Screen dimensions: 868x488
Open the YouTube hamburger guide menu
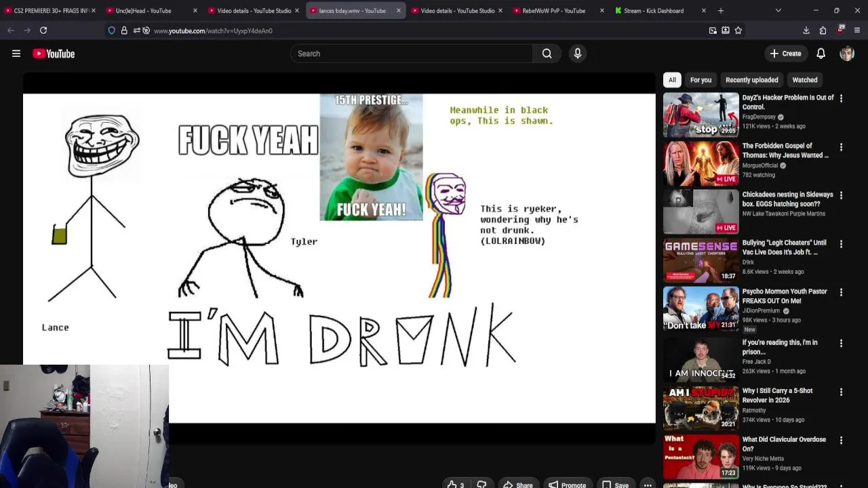click(16, 54)
